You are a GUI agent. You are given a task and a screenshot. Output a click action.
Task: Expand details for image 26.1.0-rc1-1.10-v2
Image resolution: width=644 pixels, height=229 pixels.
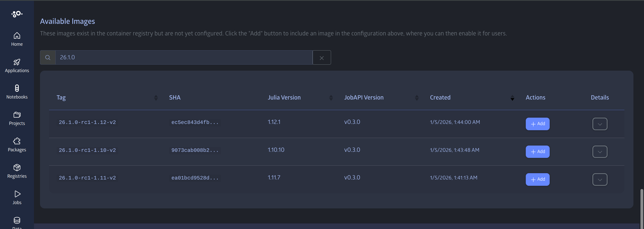pos(600,152)
